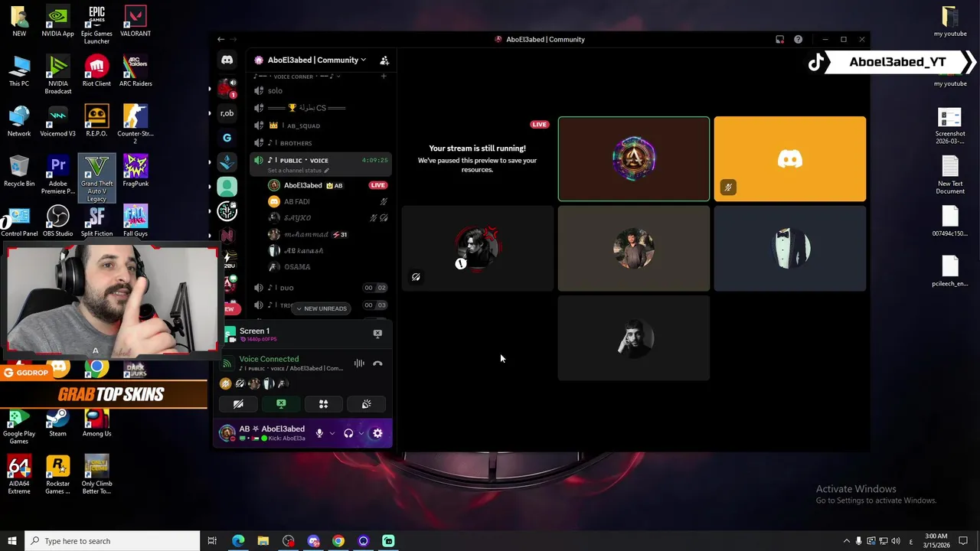The height and width of the screenshot is (551, 980).
Task: Collapse the VOICE CORNER category
Action: 297,77
